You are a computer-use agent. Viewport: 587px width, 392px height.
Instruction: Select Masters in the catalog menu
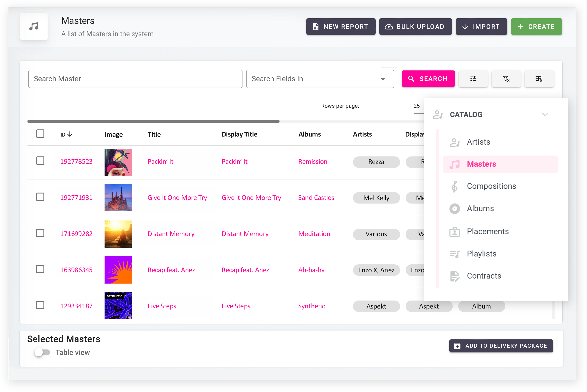click(x=481, y=164)
